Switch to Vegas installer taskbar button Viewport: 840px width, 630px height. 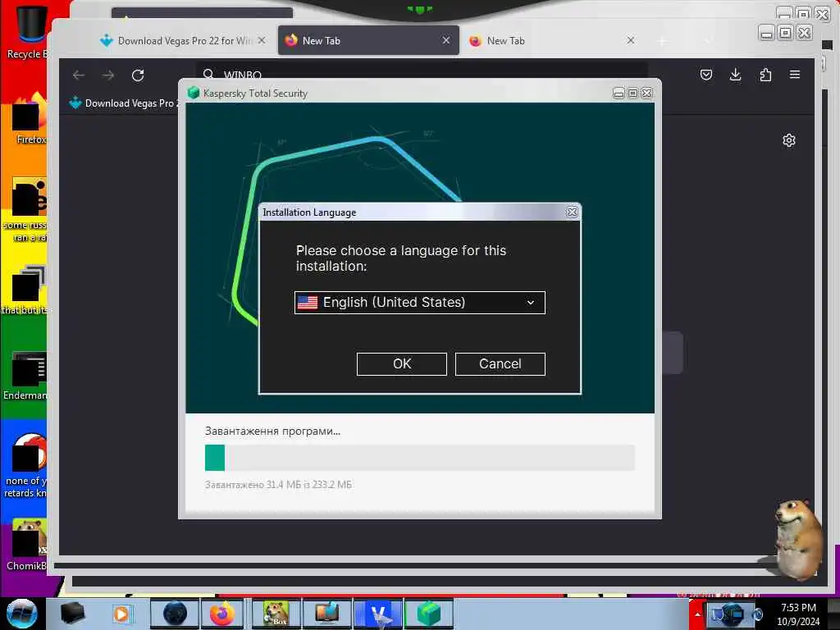[x=378, y=614]
